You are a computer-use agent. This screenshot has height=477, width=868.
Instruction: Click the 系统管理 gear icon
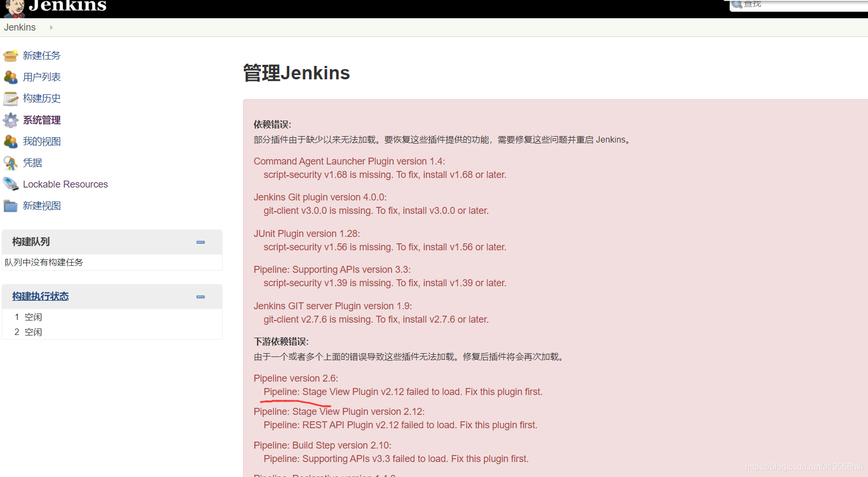11,120
